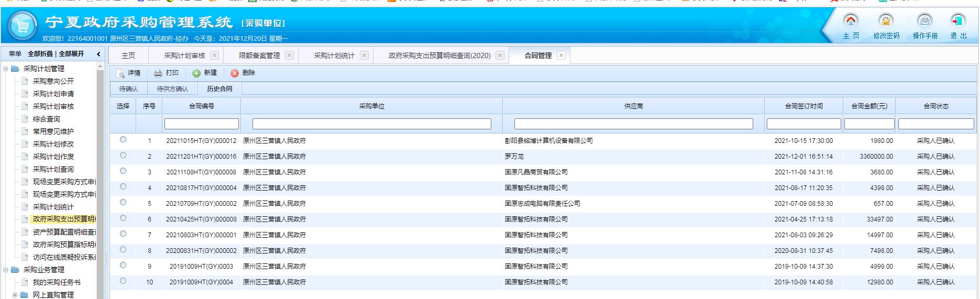
Task: Click the amount 3360000.00
Action: tap(876, 157)
